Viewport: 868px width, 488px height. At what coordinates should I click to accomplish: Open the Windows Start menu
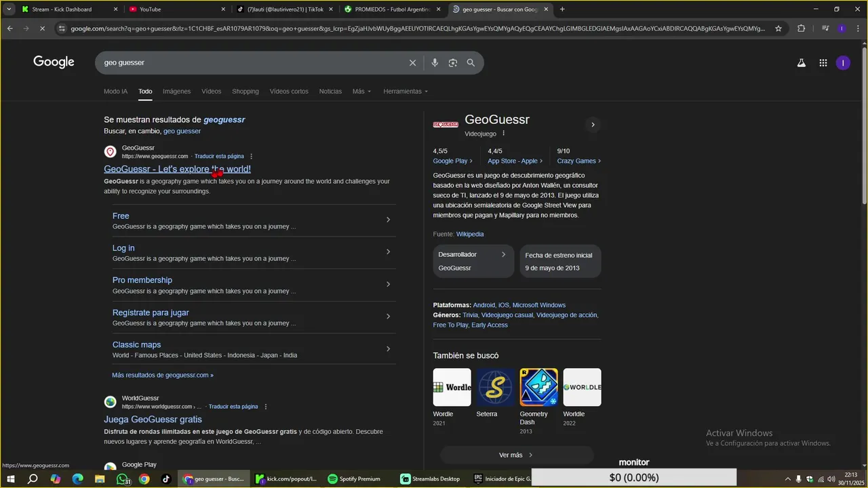(11, 479)
